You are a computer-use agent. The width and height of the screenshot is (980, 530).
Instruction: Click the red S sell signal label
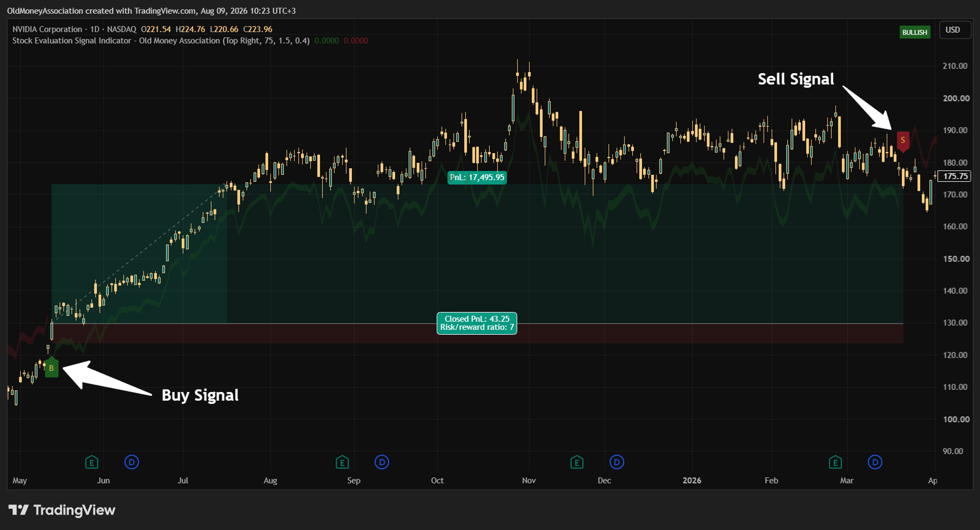(x=903, y=141)
